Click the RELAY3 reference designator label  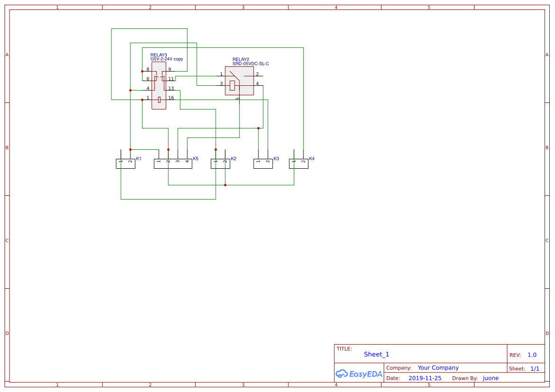(158, 55)
